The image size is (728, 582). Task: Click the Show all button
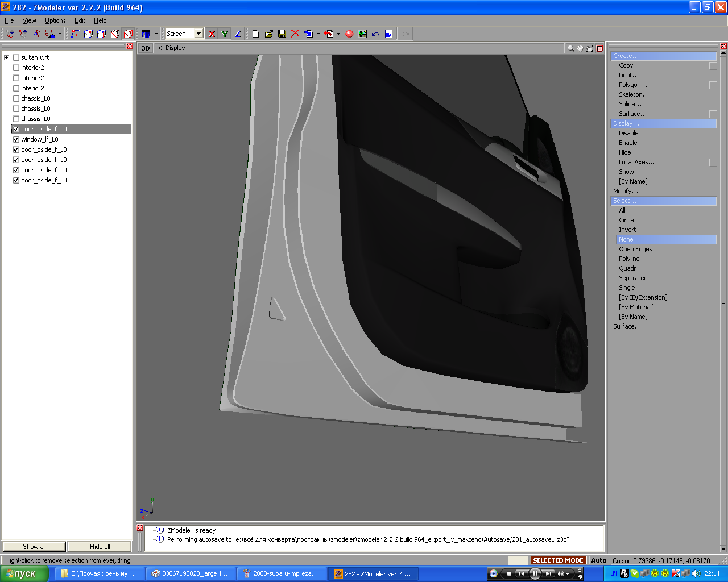point(34,547)
